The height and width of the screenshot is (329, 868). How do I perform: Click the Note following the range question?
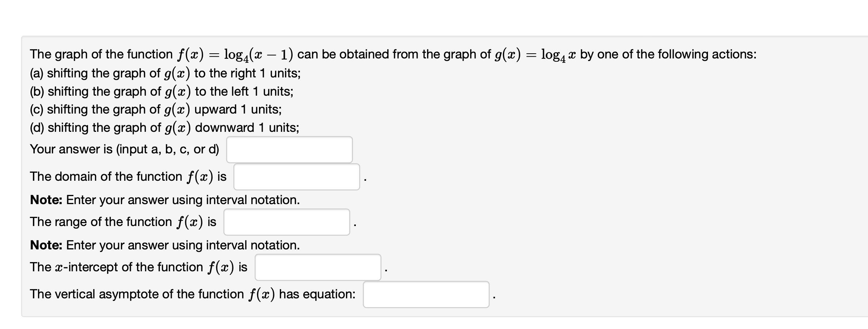[165, 245]
